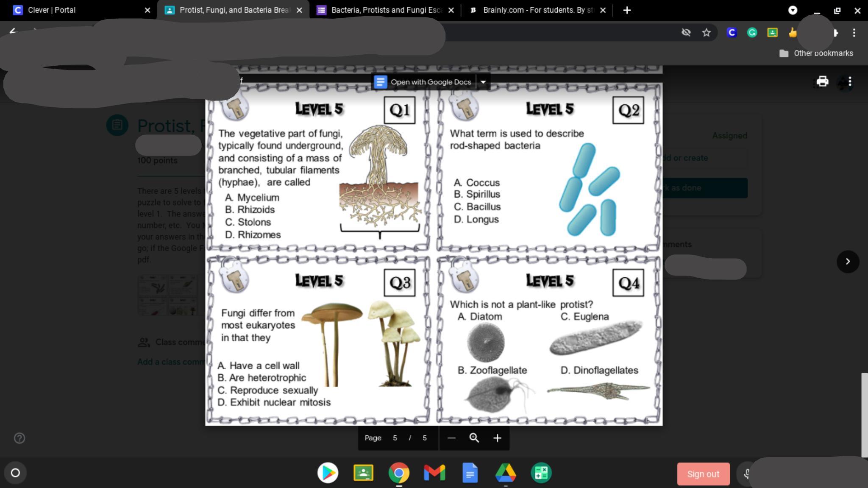868x488 pixels.
Task: Open Other bookmarks folder
Action: click(816, 53)
